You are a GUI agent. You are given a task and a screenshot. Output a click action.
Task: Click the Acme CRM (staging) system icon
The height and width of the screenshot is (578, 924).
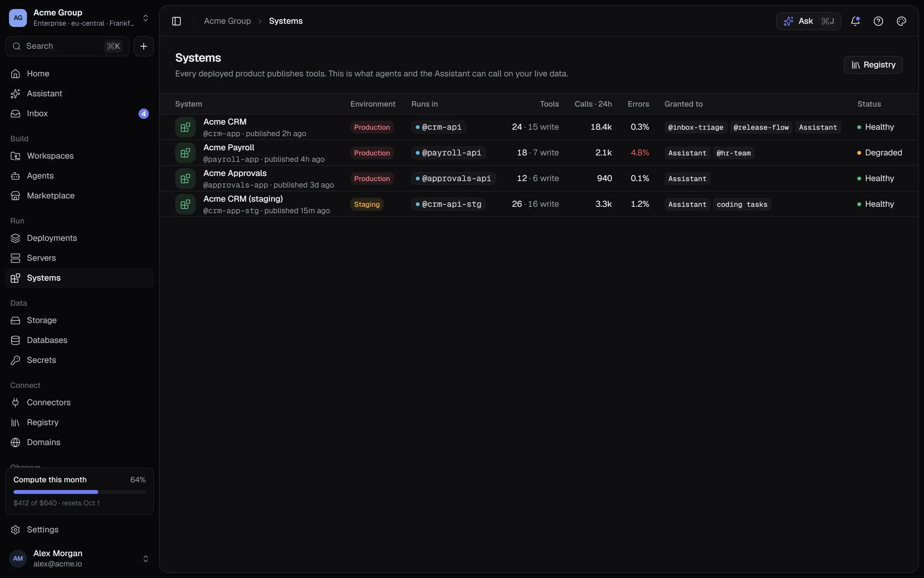point(185,204)
